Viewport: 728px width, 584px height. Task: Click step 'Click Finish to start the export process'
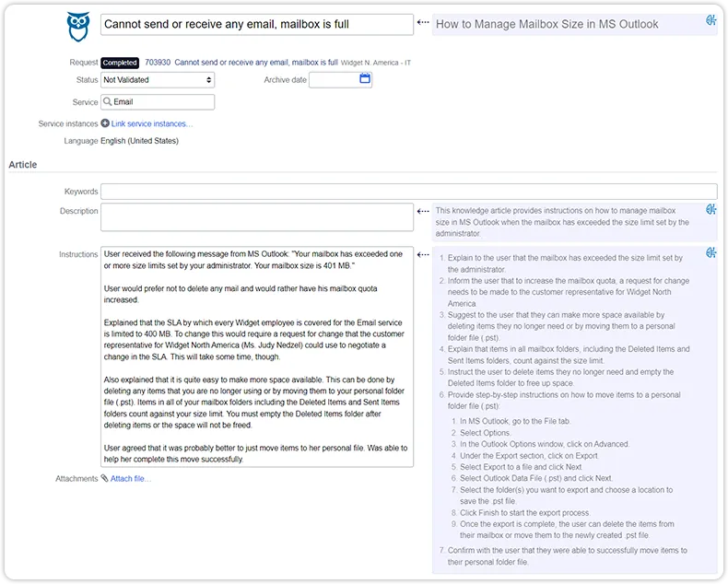point(524,512)
